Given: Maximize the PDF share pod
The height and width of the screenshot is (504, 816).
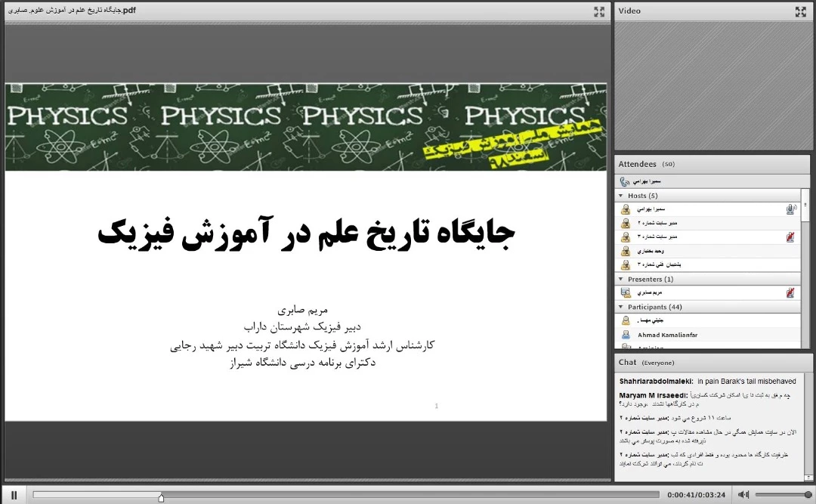Looking at the screenshot, I should point(599,11).
